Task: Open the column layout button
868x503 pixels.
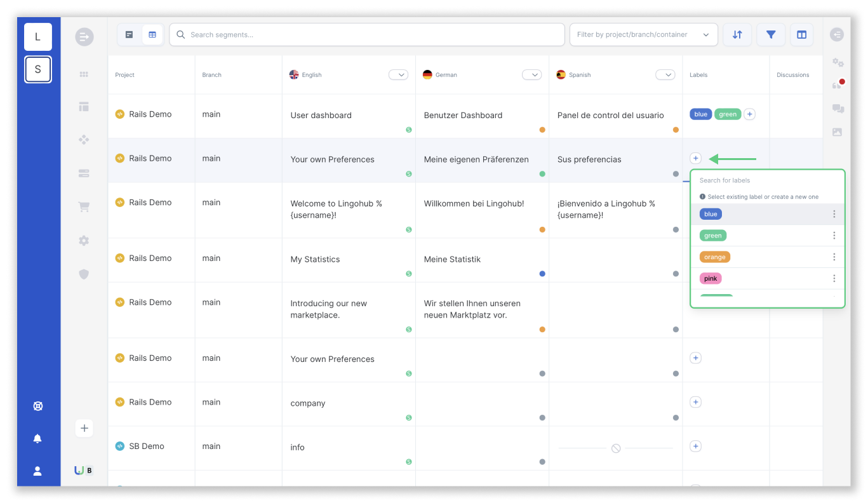Action: click(802, 35)
